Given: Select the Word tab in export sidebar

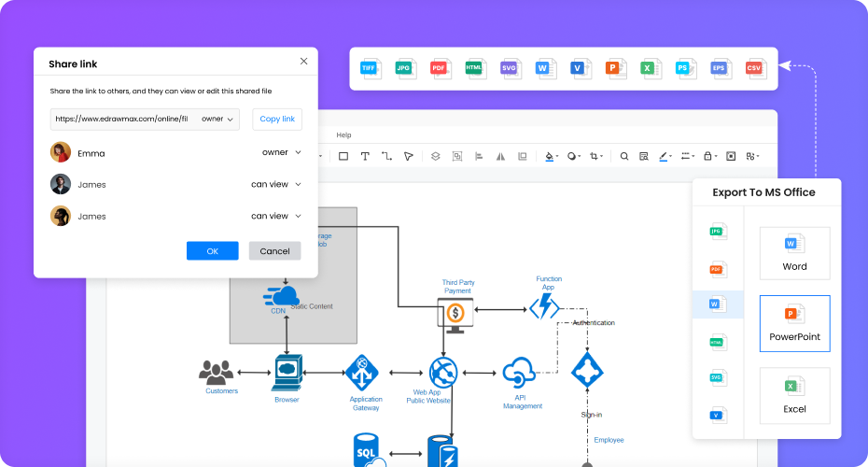Looking at the screenshot, I should point(717,304).
